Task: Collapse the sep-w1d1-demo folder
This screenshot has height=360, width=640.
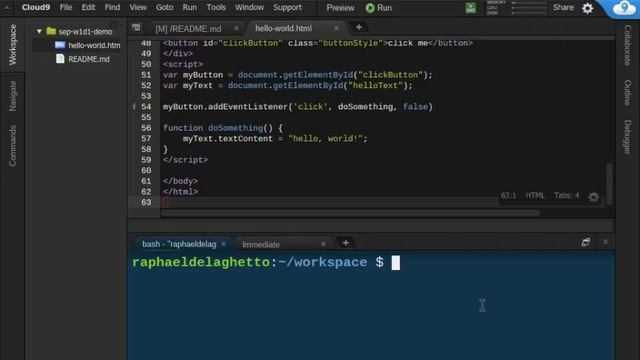Action: click(x=39, y=31)
